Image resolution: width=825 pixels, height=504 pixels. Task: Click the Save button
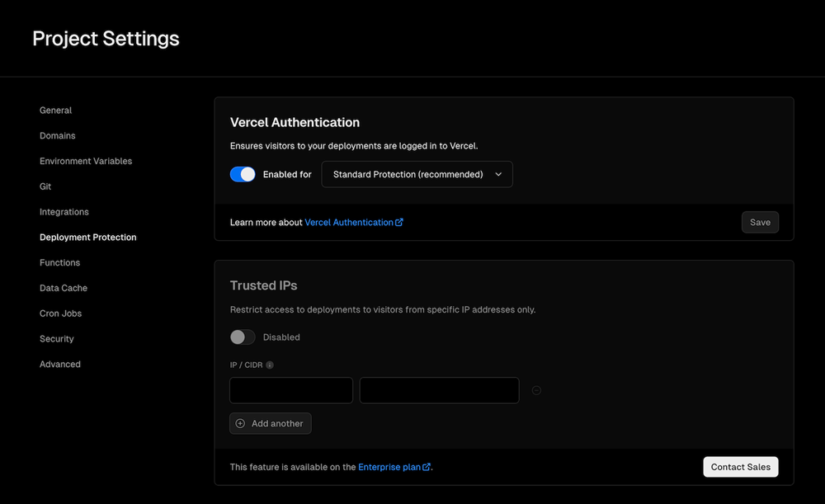760,222
